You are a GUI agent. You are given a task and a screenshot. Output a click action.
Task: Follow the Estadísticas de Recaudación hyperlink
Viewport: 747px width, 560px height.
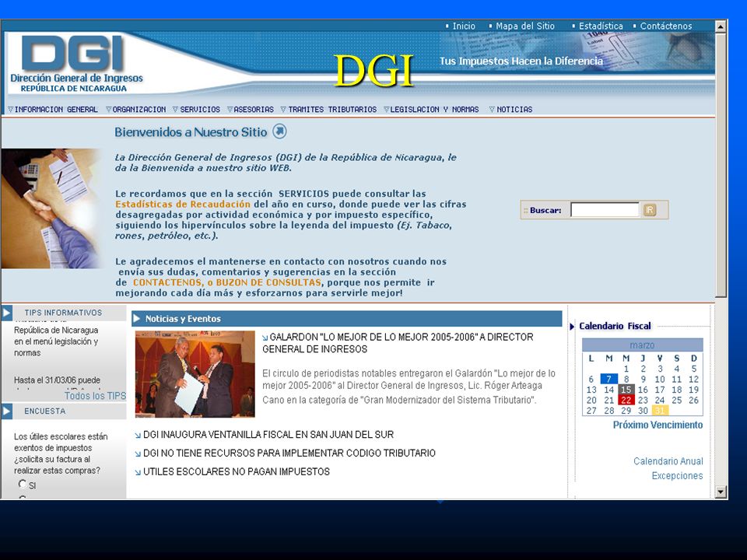point(183,205)
